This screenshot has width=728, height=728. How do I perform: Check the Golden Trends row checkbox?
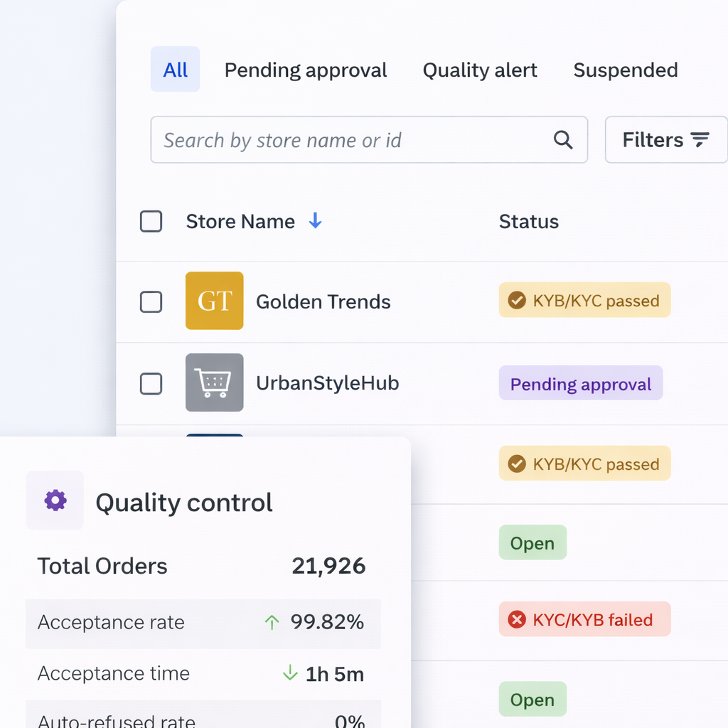coord(151,301)
